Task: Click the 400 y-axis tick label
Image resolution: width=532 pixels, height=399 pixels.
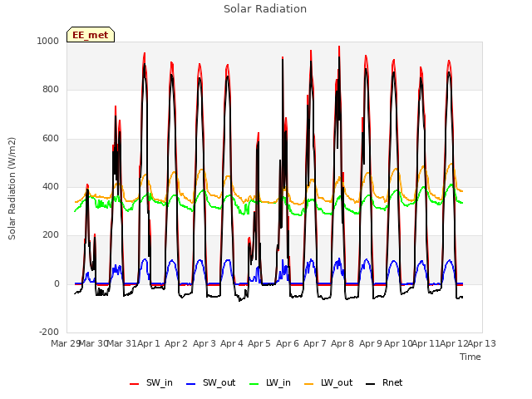Action: pos(51,186)
